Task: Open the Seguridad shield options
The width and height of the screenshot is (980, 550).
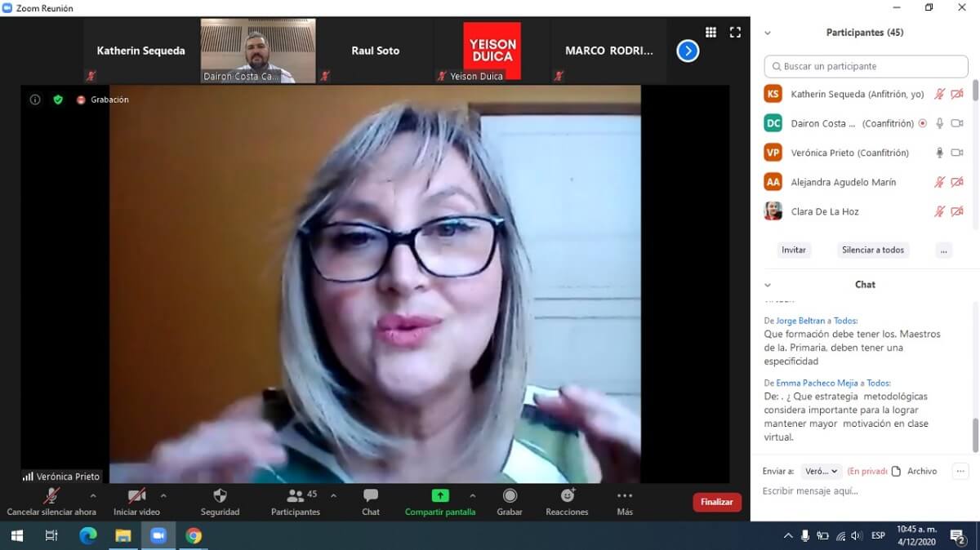Action: coord(220,496)
